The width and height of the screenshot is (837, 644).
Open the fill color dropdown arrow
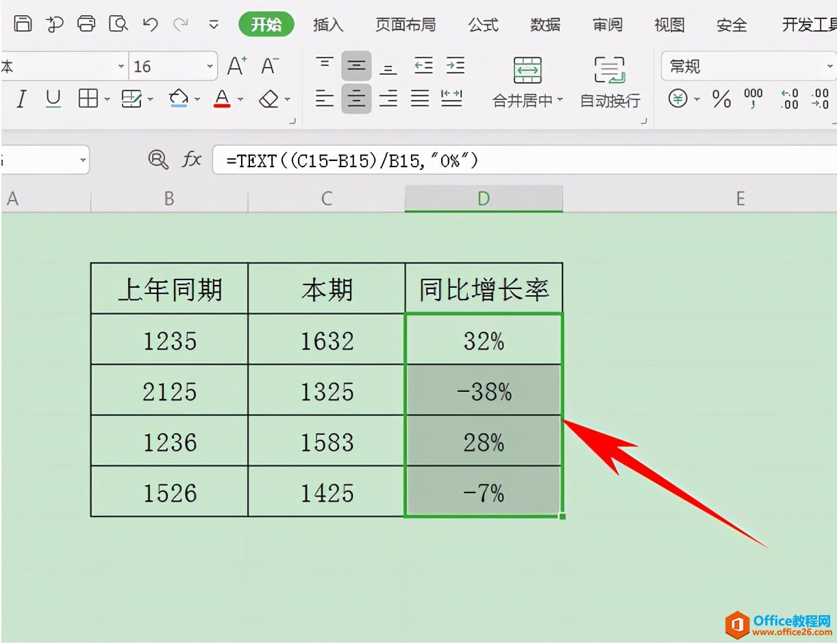[x=197, y=101]
